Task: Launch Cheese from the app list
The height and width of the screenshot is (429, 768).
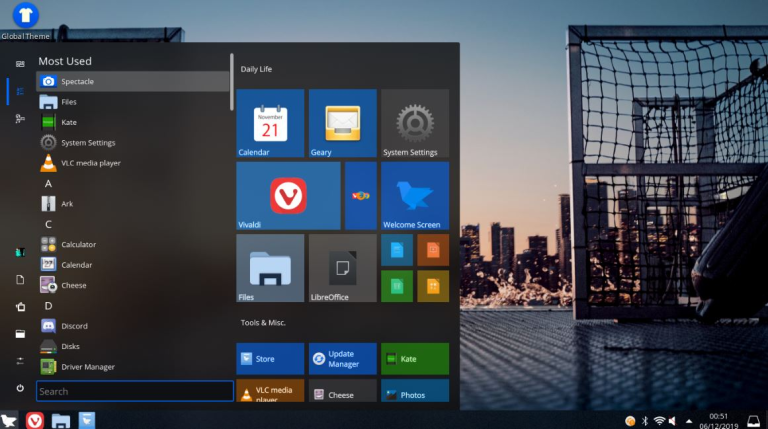Action: pos(133,285)
